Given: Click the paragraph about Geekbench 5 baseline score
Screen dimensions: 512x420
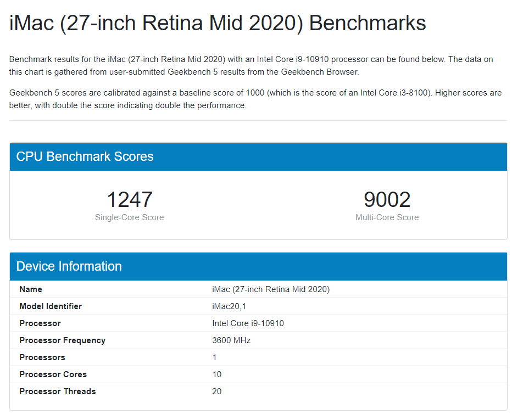Looking at the screenshot, I should [255, 99].
